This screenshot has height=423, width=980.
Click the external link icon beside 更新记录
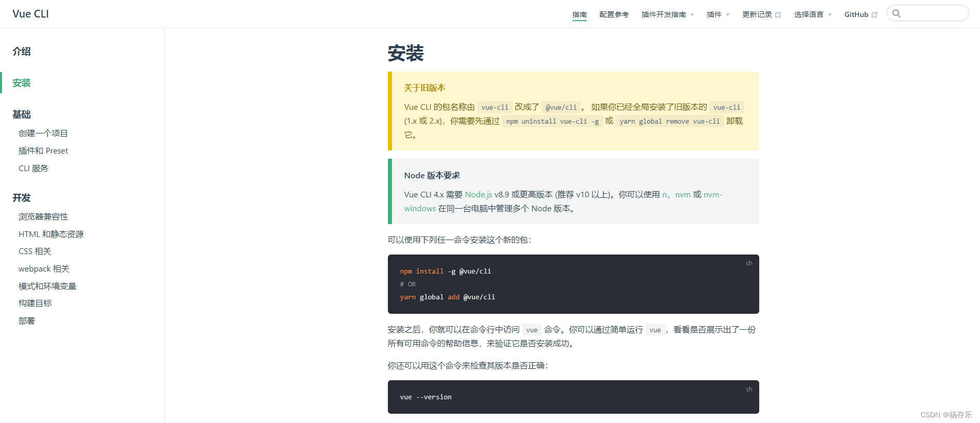[x=778, y=15]
